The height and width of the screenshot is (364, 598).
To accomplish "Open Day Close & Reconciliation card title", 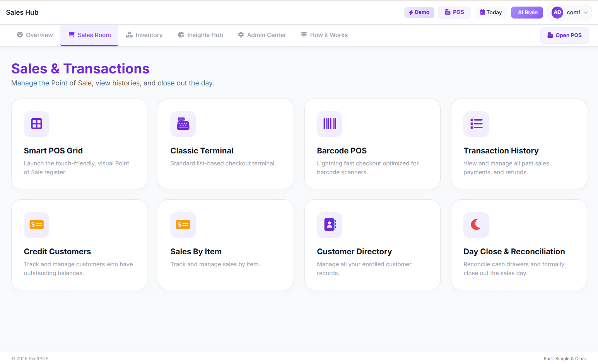I will (x=514, y=252).
